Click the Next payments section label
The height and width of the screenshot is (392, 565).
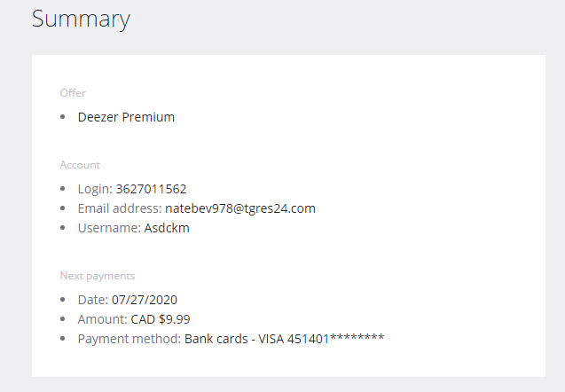98,276
